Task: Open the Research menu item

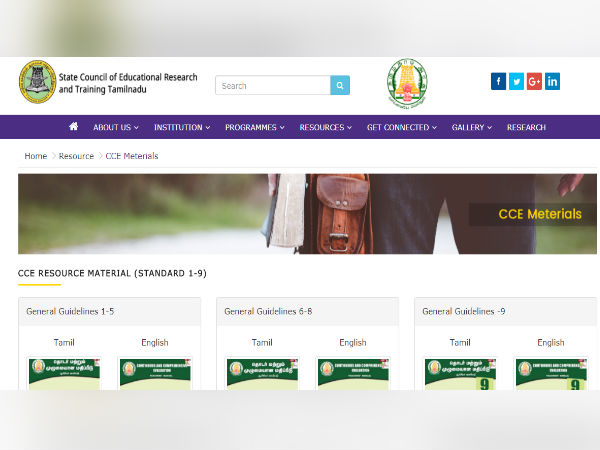Action: pos(526,128)
